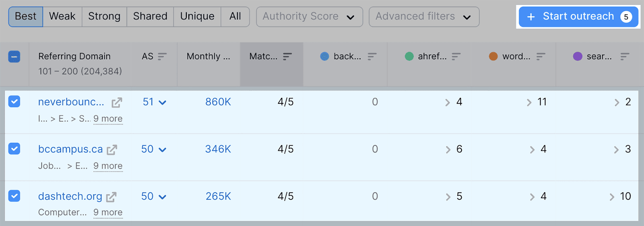Sort by AS column icon
This screenshot has height=226, width=644.
pos(162,57)
